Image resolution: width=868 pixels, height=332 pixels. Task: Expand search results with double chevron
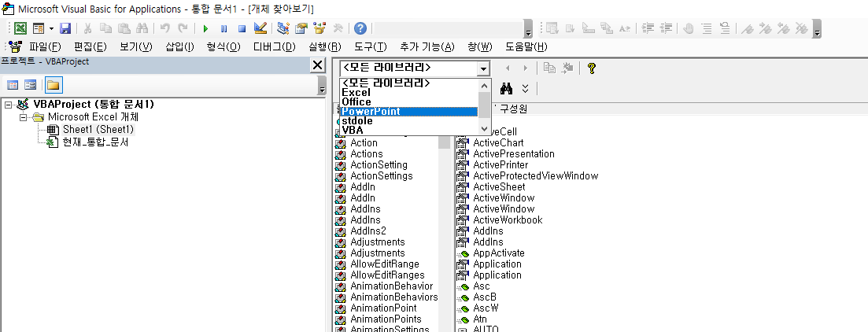click(x=526, y=89)
